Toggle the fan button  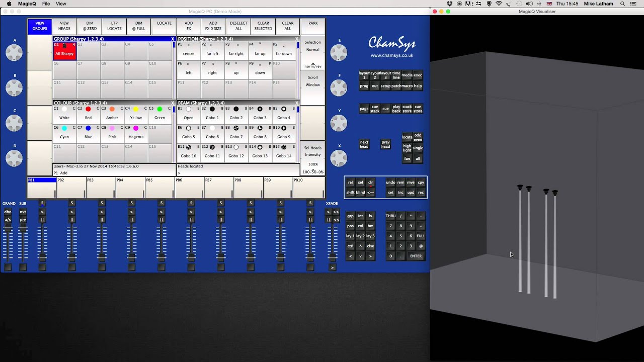pyautogui.click(x=407, y=159)
